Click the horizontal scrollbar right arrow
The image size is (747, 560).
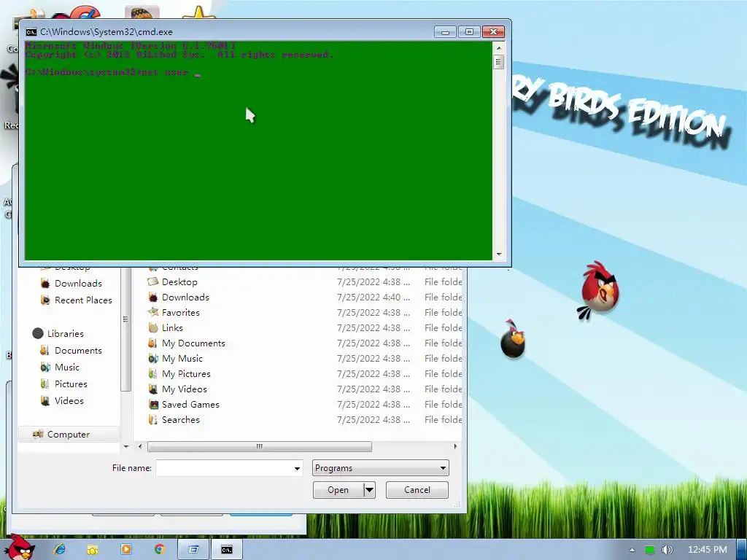(x=455, y=447)
